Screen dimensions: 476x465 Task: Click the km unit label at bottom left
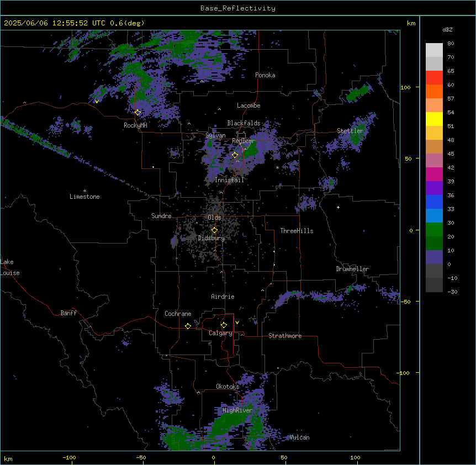click(8, 458)
